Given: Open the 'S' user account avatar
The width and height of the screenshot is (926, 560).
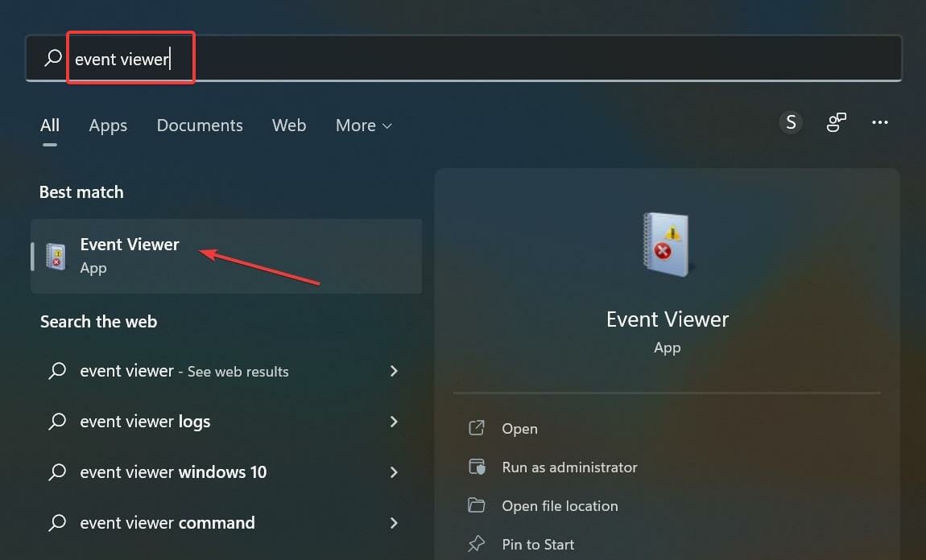Looking at the screenshot, I should coord(790,122).
